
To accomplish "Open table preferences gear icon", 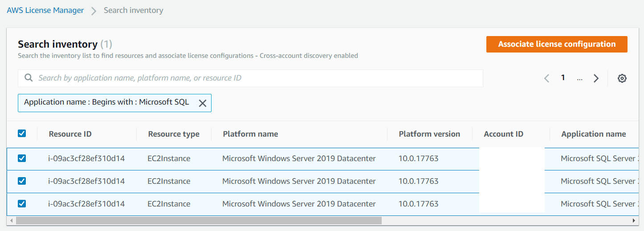I will [x=622, y=78].
